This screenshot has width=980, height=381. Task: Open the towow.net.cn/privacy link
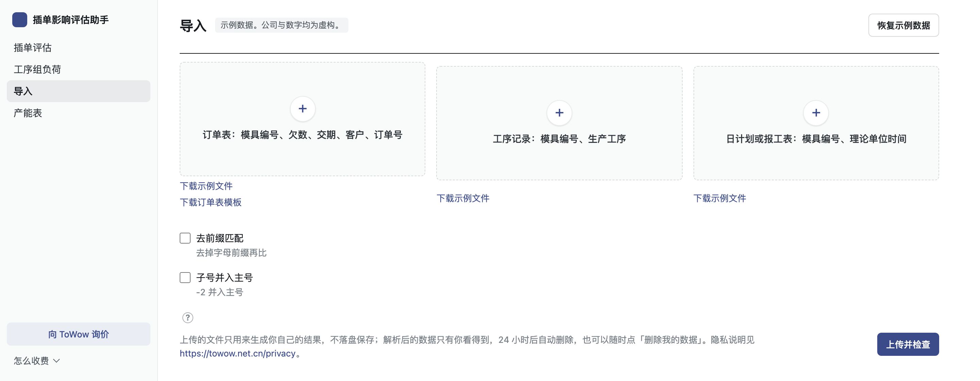point(238,354)
